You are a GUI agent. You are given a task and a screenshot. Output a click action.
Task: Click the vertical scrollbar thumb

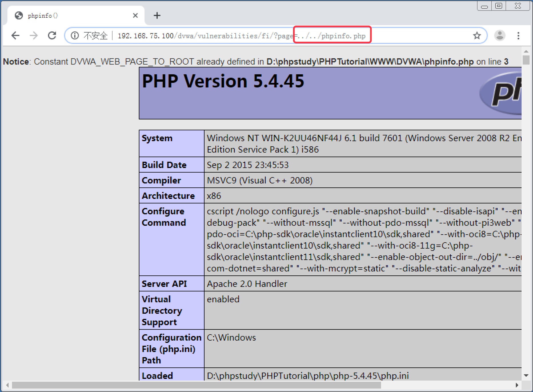(526, 60)
